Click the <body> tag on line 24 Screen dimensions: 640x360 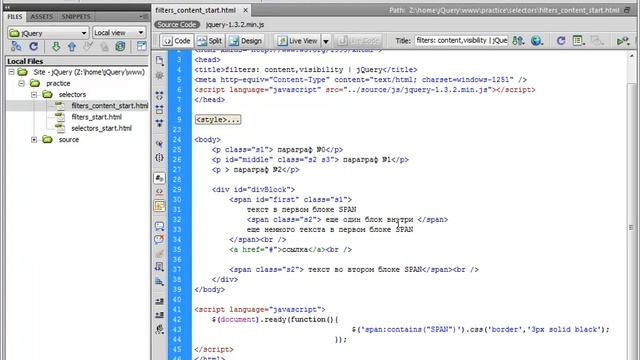pyautogui.click(x=207, y=140)
